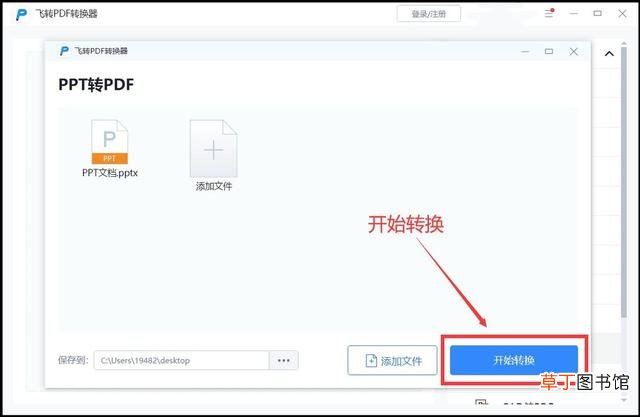Open the hamburger menu icon in main window

549,13
